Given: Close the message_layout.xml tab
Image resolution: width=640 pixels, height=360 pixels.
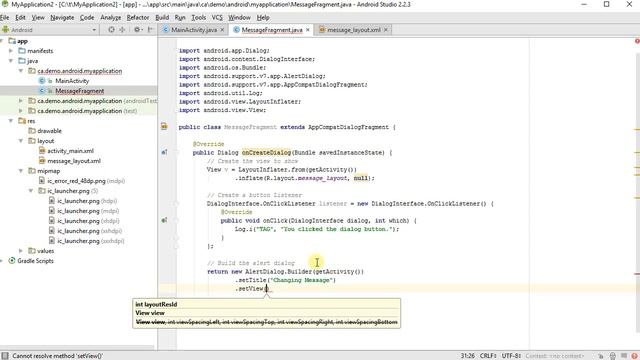Looking at the screenshot, I should (x=386, y=30).
